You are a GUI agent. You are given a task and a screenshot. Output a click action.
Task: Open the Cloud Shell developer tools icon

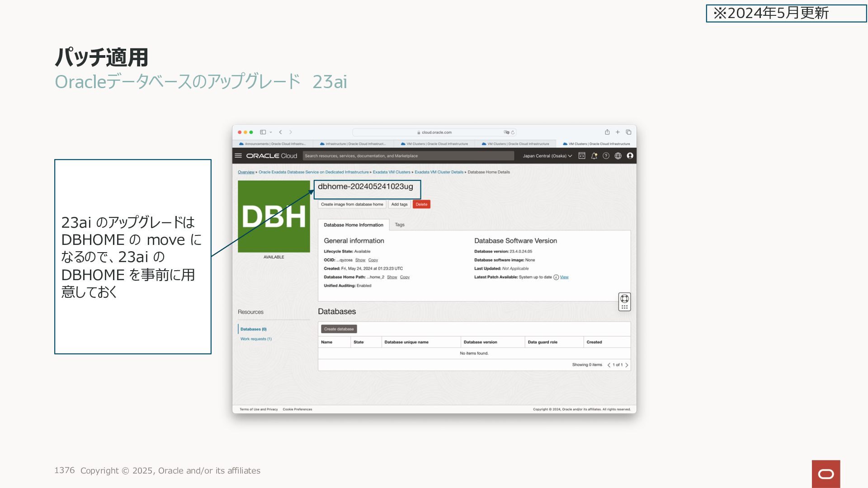[582, 156]
